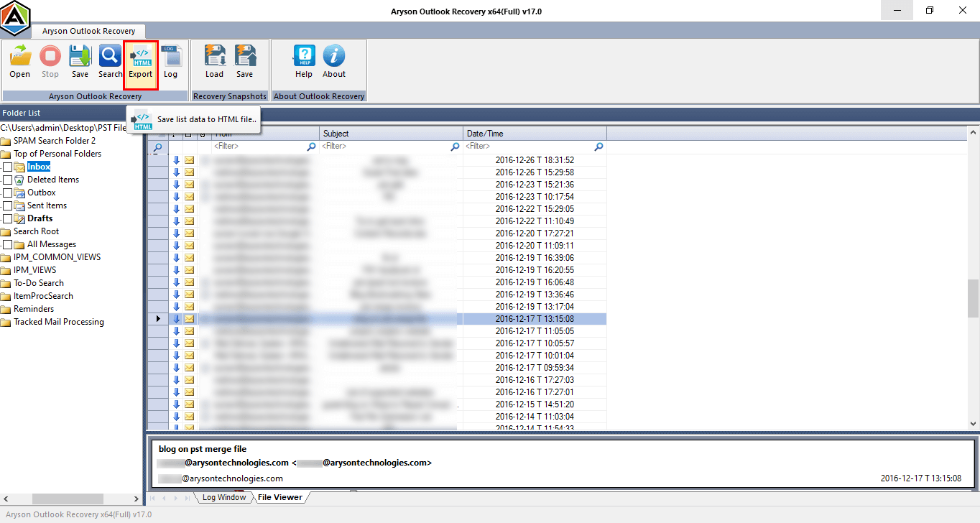Select the ItemProcSearch folder

click(43, 296)
